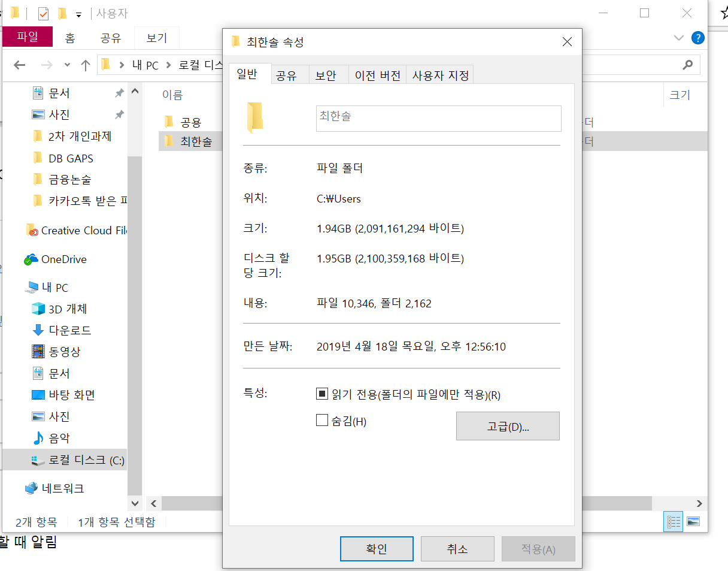Viewport: 728px width, 571px height.
Task: Switch to the 사용자 지정 properties tab
Action: [x=440, y=74]
